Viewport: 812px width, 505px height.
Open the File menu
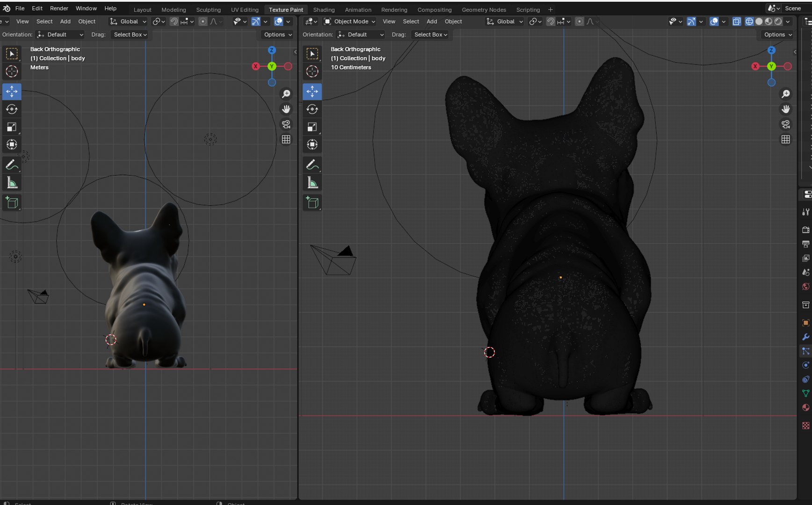20,8
